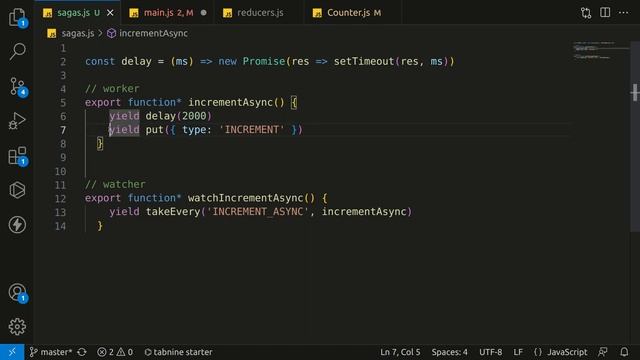Click the master branch indicator

point(51,352)
